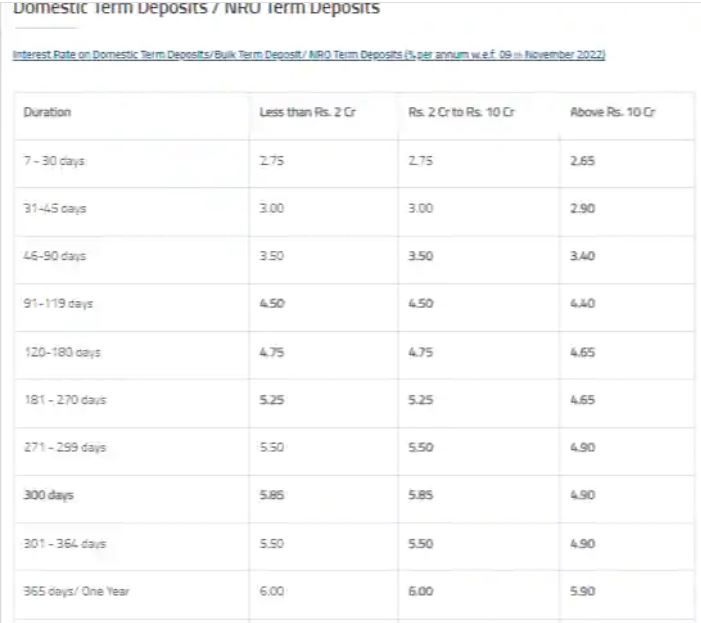
Task: Click the Duration column header
Action: coord(47,112)
